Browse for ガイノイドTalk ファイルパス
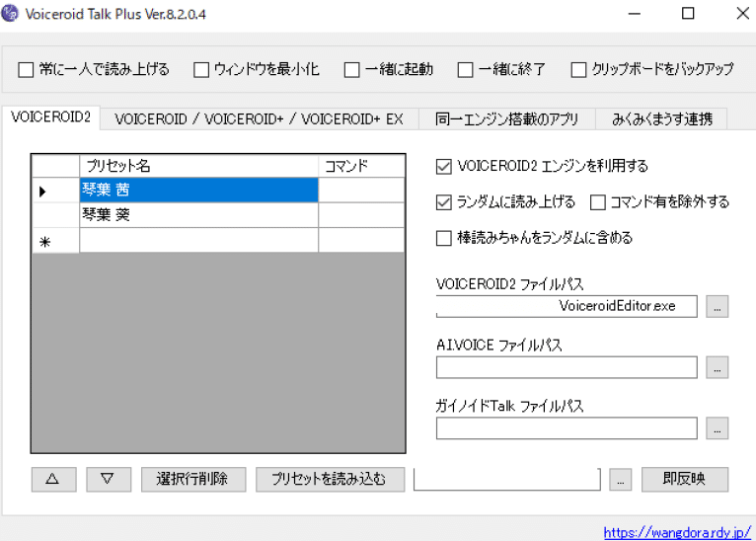Image resolution: width=756 pixels, height=541 pixels. [717, 428]
